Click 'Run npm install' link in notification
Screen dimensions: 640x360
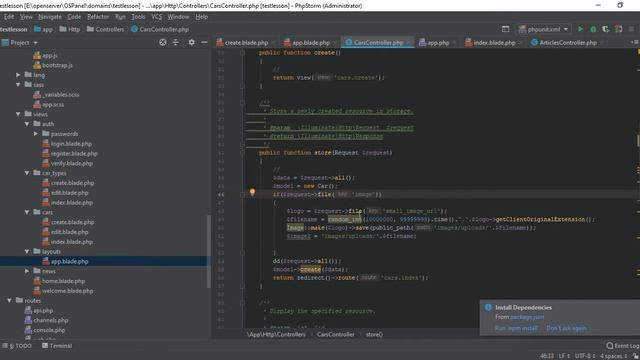516,328
